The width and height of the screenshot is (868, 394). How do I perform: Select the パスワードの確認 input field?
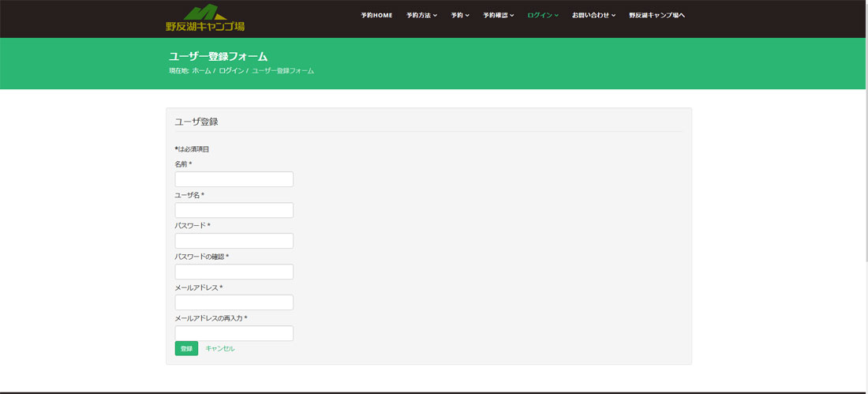coord(234,272)
